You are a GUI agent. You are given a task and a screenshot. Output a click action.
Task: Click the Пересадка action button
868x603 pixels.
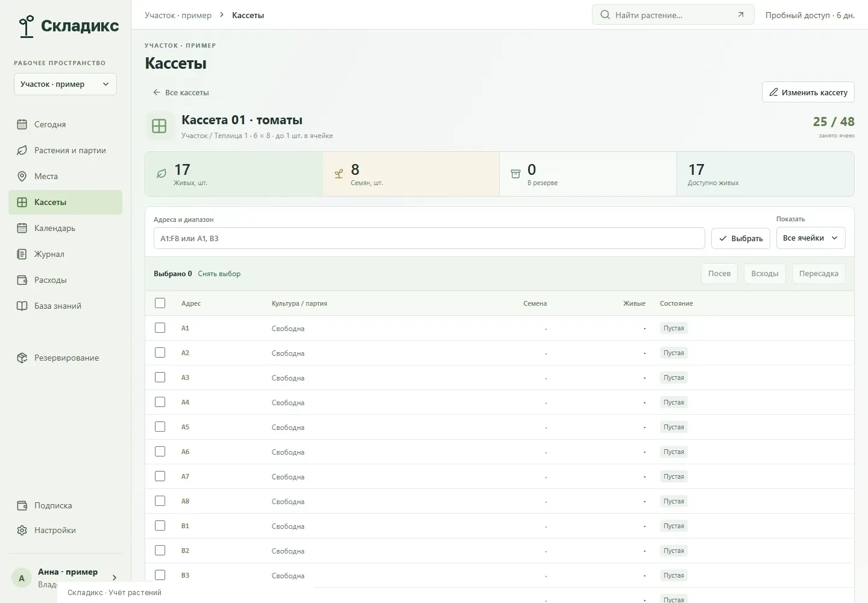819,274
